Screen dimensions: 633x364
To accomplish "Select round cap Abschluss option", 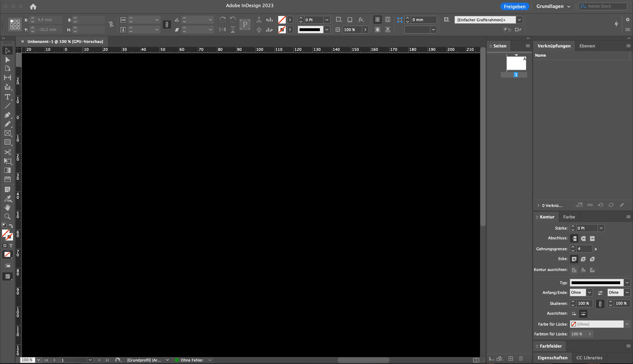I will point(583,239).
